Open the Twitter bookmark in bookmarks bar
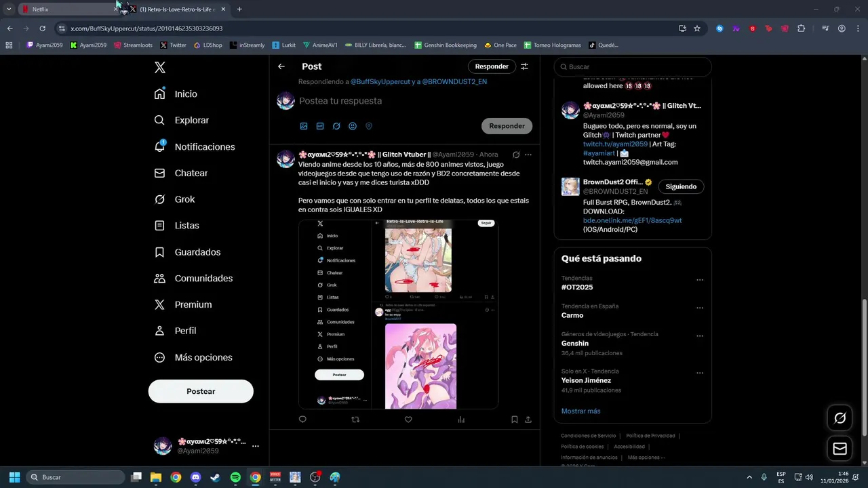This screenshot has height=488, width=868. pos(173,45)
